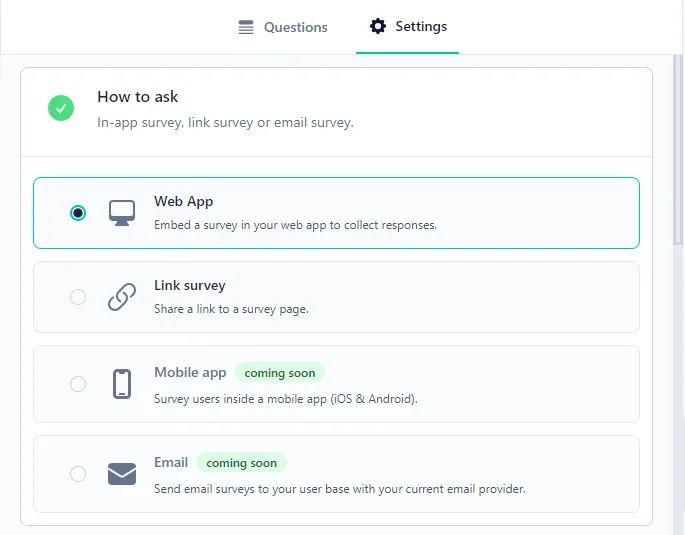The height and width of the screenshot is (535, 685).
Task: Choose the Link survey radio button
Action: point(78,297)
